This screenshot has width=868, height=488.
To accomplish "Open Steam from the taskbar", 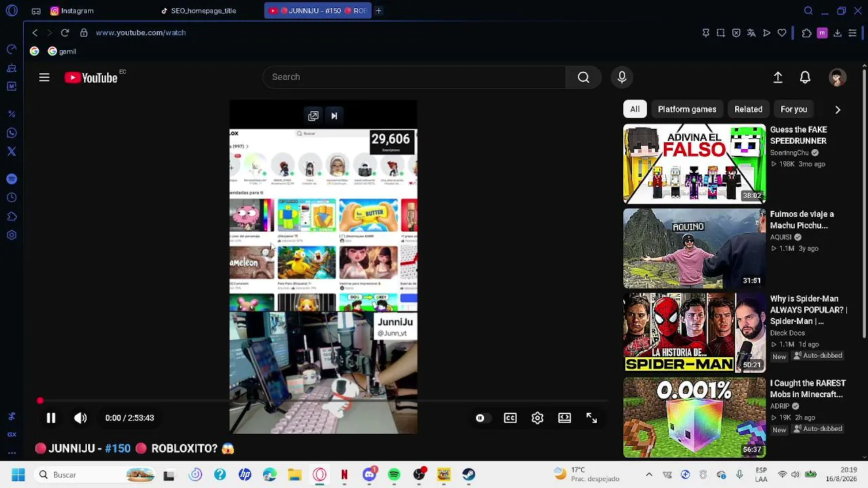I will [469, 474].
